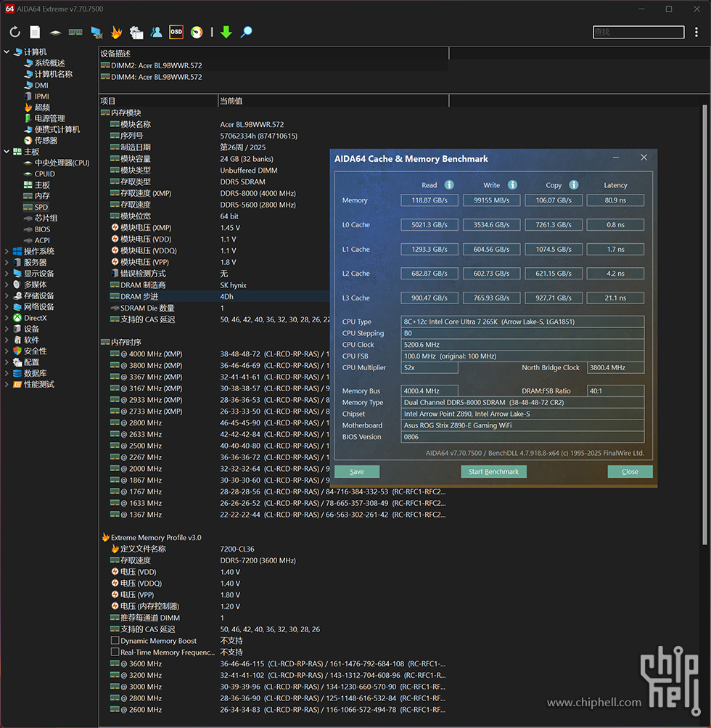The image size is (711, 728).
Task: Open the OSD panel toolbar icon
Action: 176,32
